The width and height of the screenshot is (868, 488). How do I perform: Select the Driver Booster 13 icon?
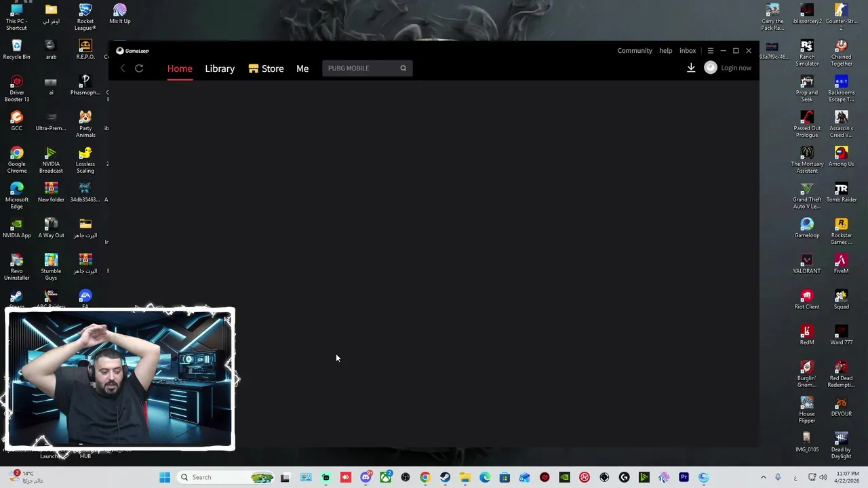tap(16, 88)
